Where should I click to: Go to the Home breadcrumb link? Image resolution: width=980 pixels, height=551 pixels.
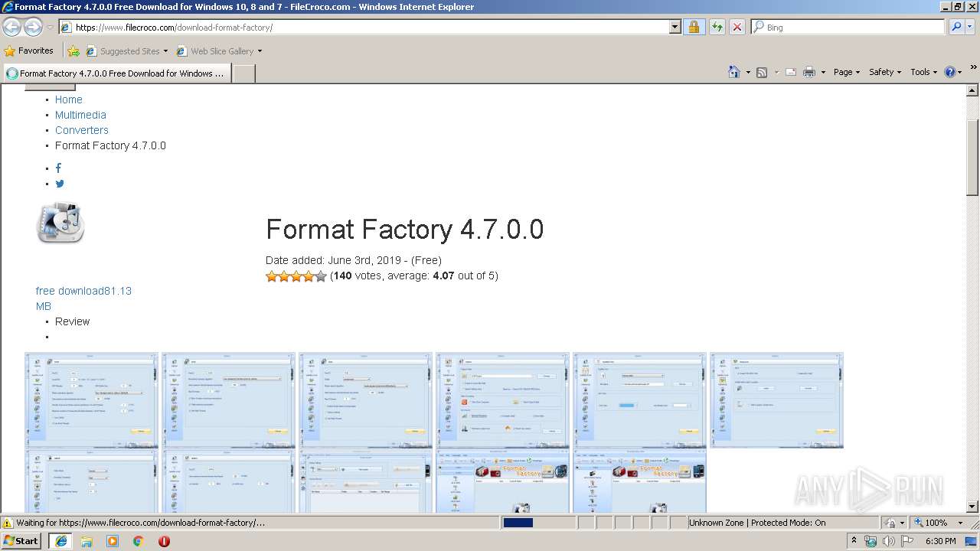pos(68,99)
